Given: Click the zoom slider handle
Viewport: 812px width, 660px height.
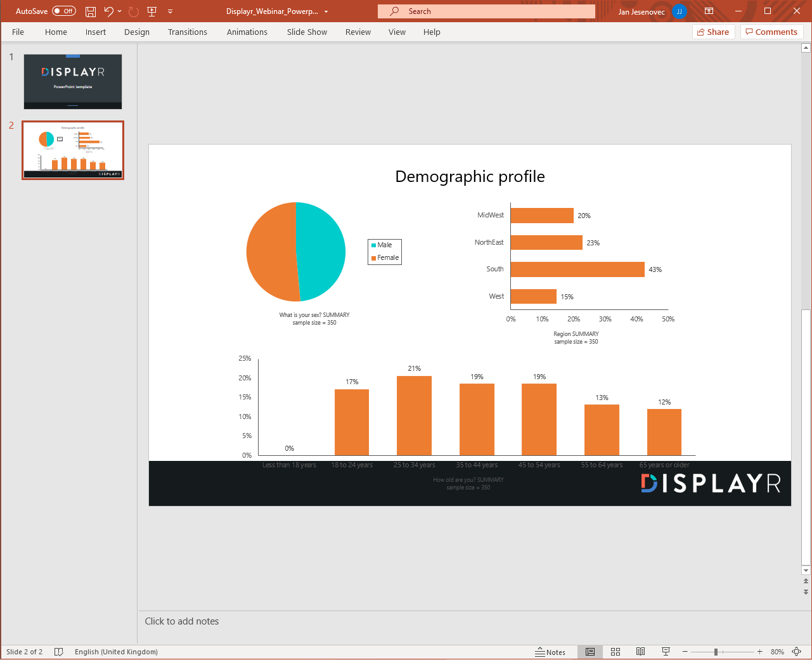Looking at the screenshot, I should [716, 652].
